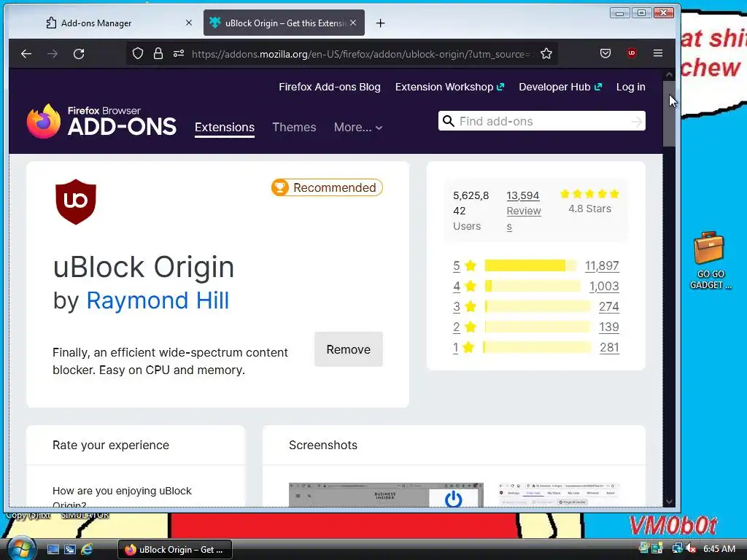
Task: Open GO GO GADGET desktop icon
Action: (x=710, y=260)
